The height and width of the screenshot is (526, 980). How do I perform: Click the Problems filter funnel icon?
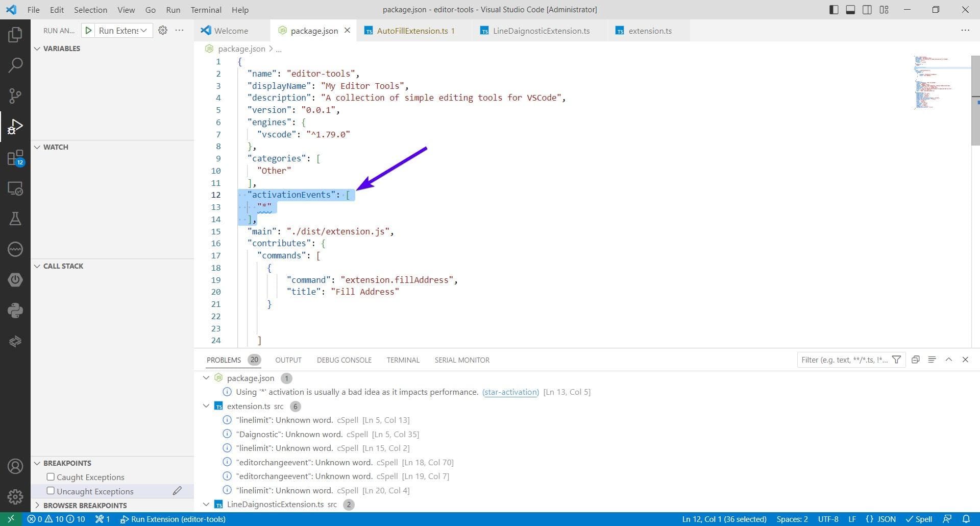(896, 360)
